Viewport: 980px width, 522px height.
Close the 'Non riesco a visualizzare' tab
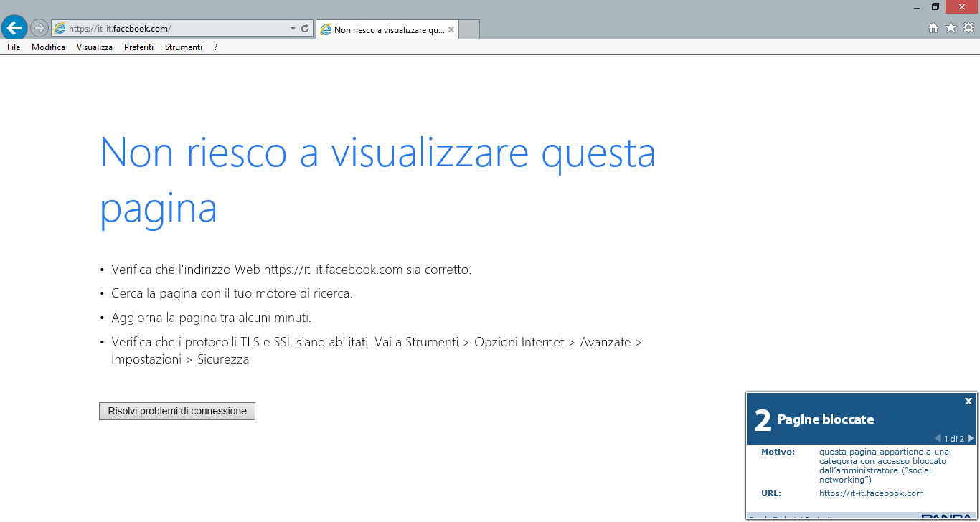pos(451,29)
